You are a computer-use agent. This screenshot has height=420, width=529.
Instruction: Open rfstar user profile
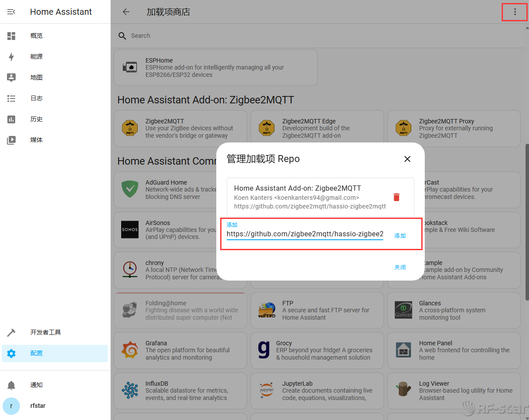click(x=37, y=406)
